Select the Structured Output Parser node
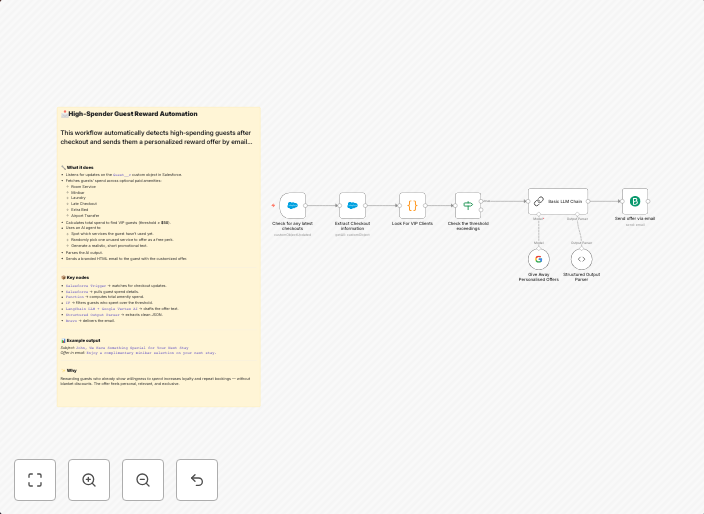The width and height of the screenshot is (704, 514). point(582,259)
